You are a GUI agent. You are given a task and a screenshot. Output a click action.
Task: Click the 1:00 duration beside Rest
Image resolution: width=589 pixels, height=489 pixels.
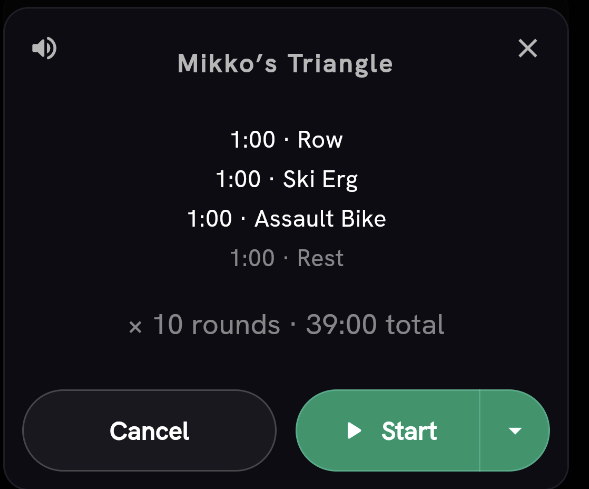(x=252, y=258)
